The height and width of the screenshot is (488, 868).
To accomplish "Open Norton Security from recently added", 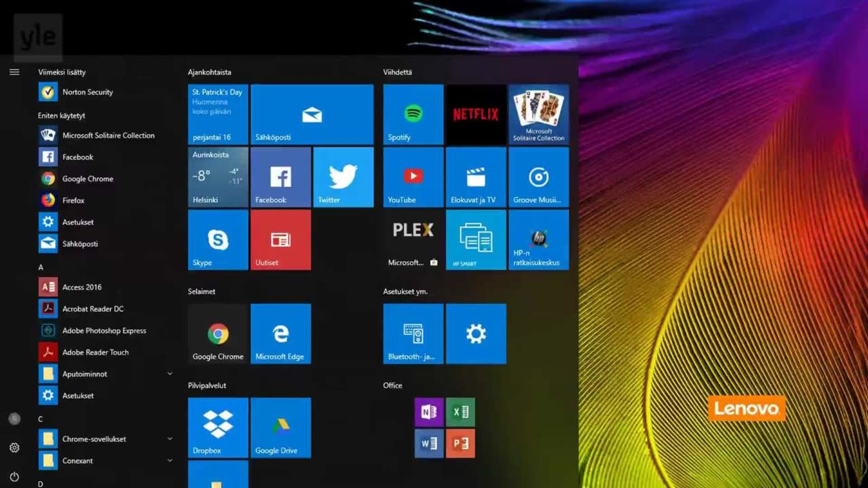I will pos(88,92).
